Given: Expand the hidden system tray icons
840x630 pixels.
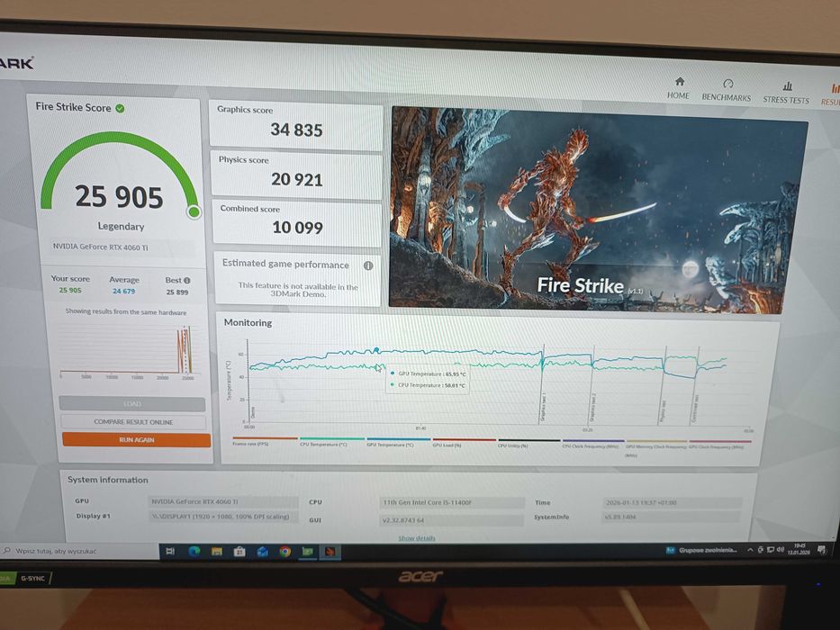Looking at the screenshot, I should pos(751,550).
